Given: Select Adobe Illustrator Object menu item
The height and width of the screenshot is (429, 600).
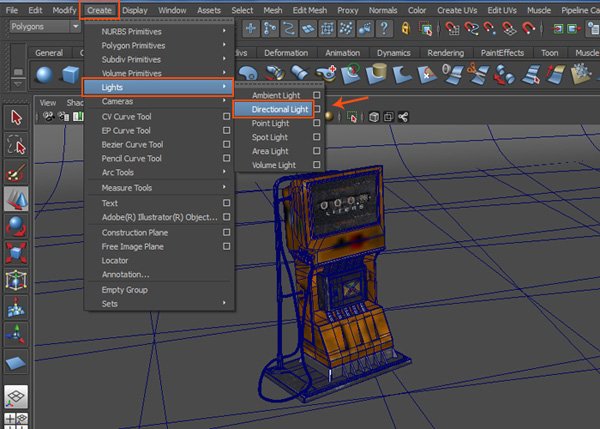Looking at the screenshot, I should point(158,217).
